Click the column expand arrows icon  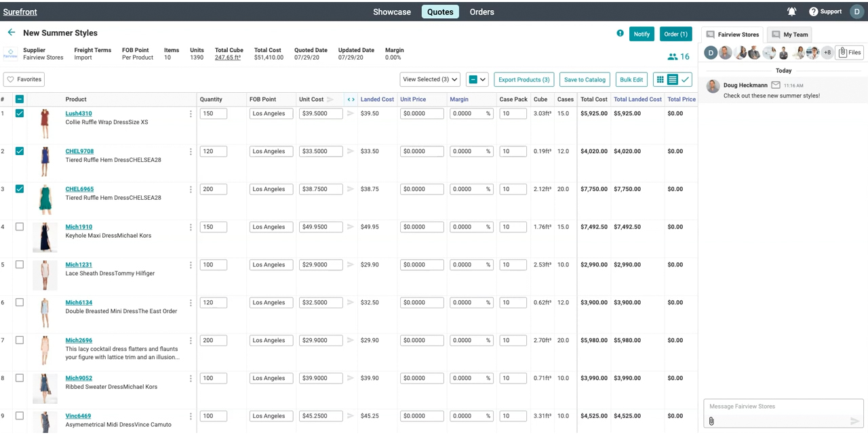(x=351, y=100)
